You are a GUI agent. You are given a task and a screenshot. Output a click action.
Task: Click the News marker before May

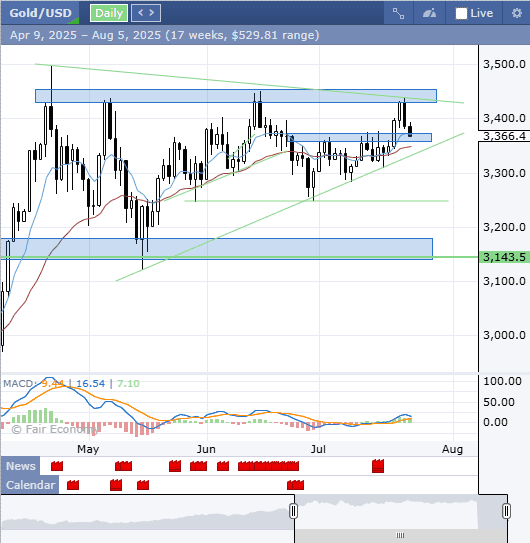(x=57, y=466)
